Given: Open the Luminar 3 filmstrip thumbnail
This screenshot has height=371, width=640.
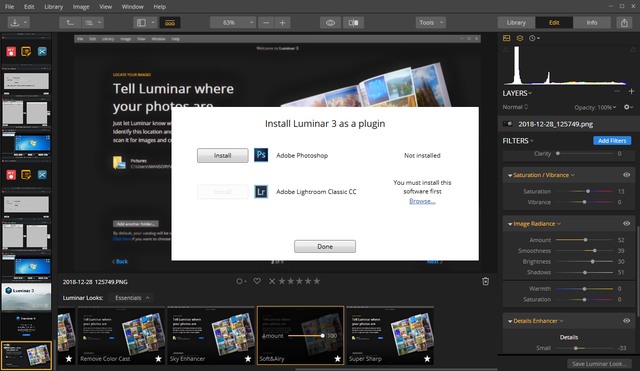Looking at the screenshot, I should 26,297.
